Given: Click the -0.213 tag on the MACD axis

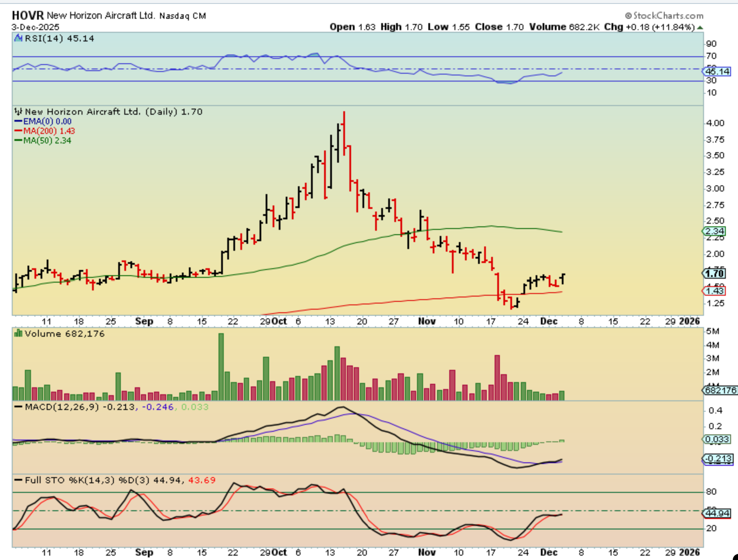Looking at the screenshot, I should pos(718,459).
